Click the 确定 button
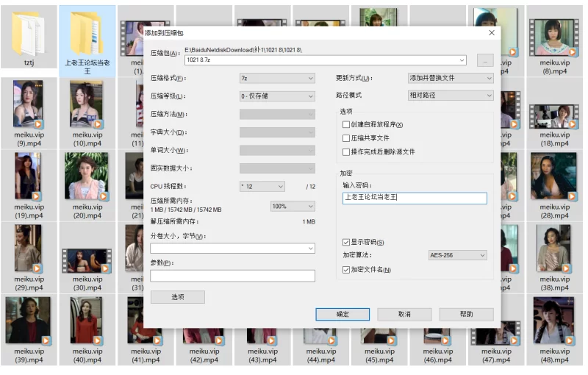This screenshot has height=375, width=588. (343, 314)
